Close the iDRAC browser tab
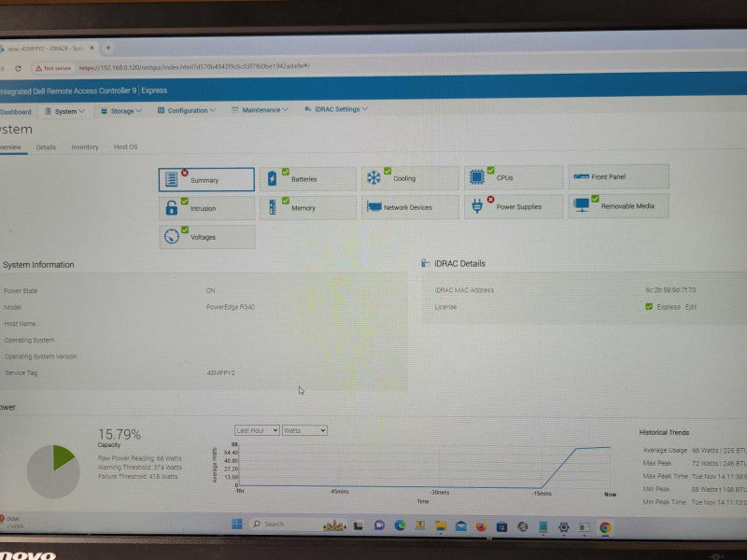Viewport: 747px width, 560px height. coord(92,49)
